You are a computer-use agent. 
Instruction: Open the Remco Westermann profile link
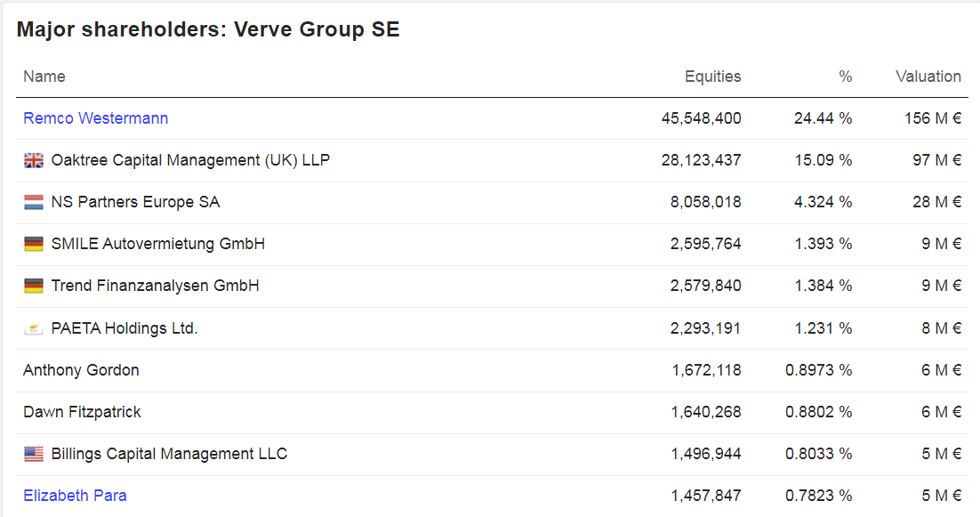pyautogui.click(x=95, y=118)
